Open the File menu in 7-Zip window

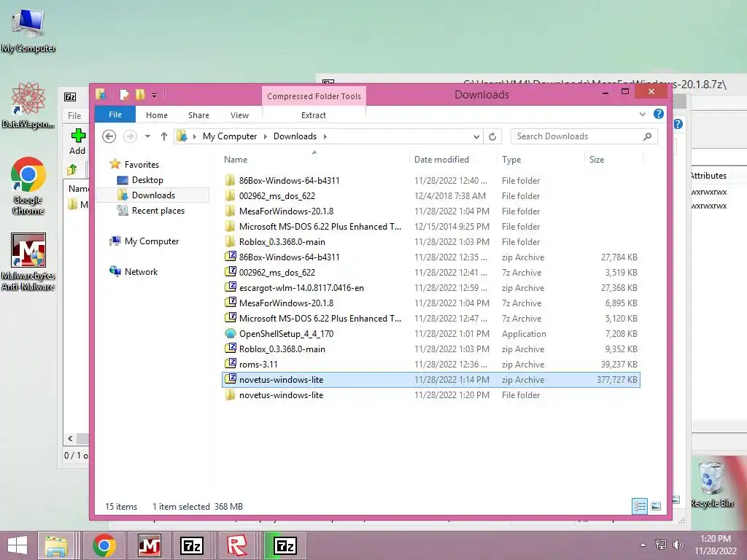[74, 116]
